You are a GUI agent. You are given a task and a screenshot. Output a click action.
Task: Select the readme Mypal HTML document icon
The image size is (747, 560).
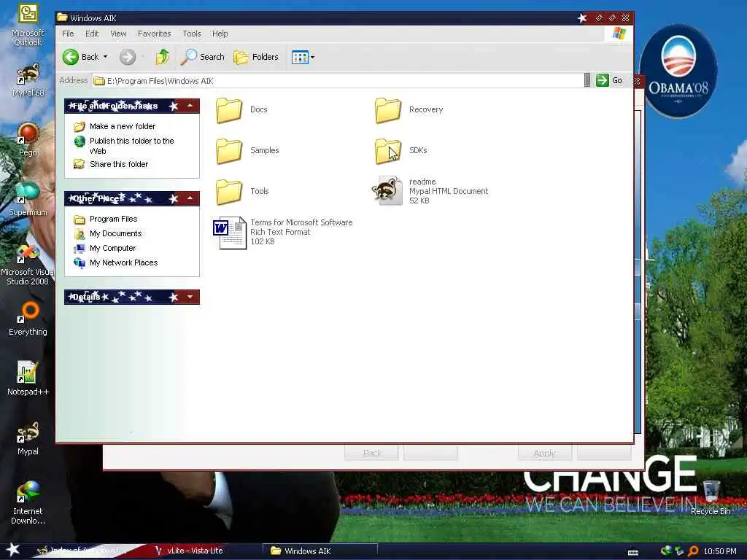coord(387,190)
